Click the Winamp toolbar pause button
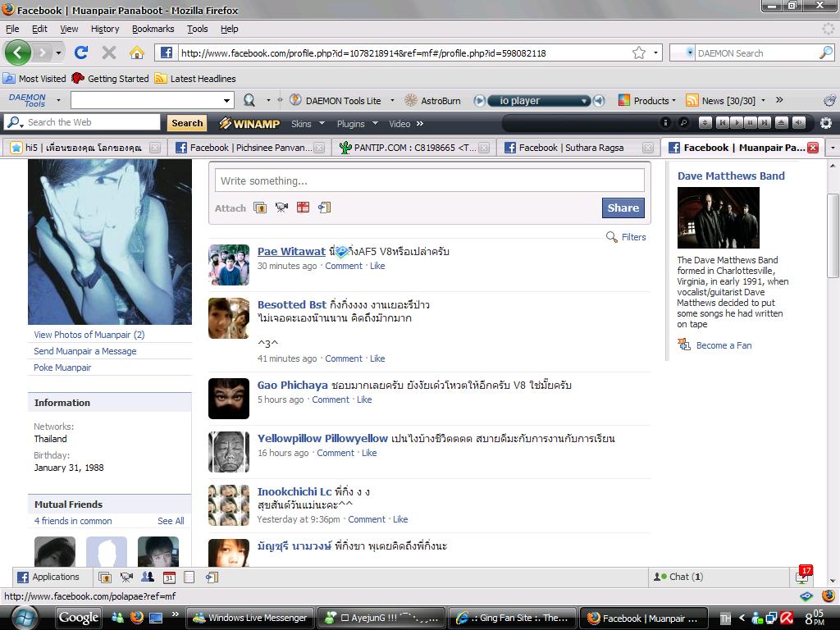The width and height of the screenshot is (840, 630). coord(751,123)
